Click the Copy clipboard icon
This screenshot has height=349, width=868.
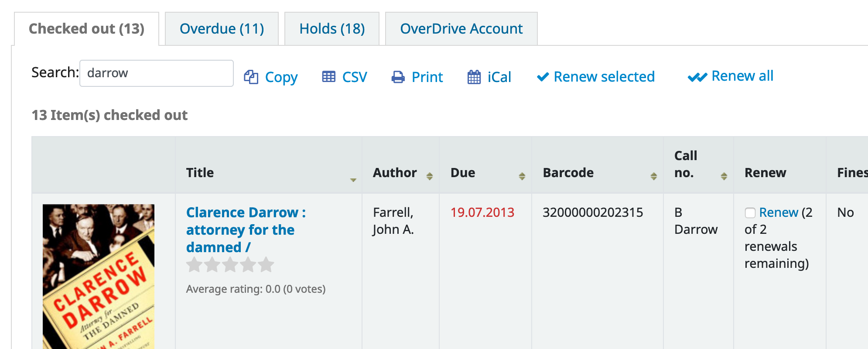click(251, 77)
